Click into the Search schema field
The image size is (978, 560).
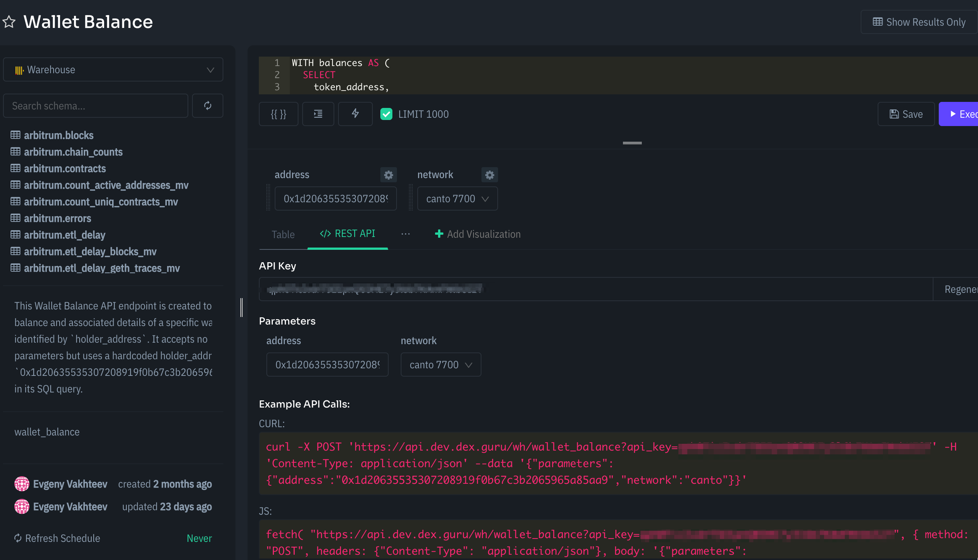(95, 105)
